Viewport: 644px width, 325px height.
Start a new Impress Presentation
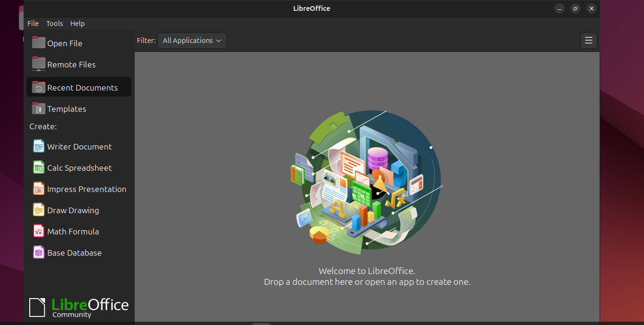point(86,189)
